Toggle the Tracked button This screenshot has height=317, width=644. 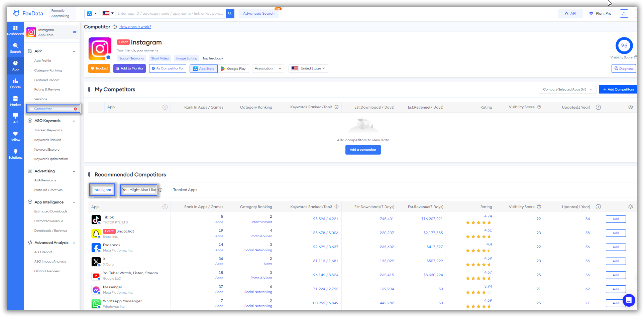(99, 68)
